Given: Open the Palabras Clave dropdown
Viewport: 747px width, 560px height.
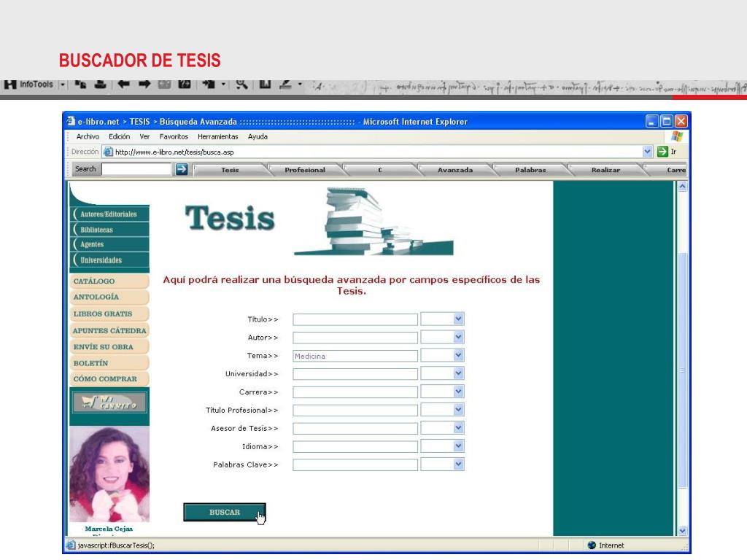Looking at the screenshot, I should coord(458,464).
